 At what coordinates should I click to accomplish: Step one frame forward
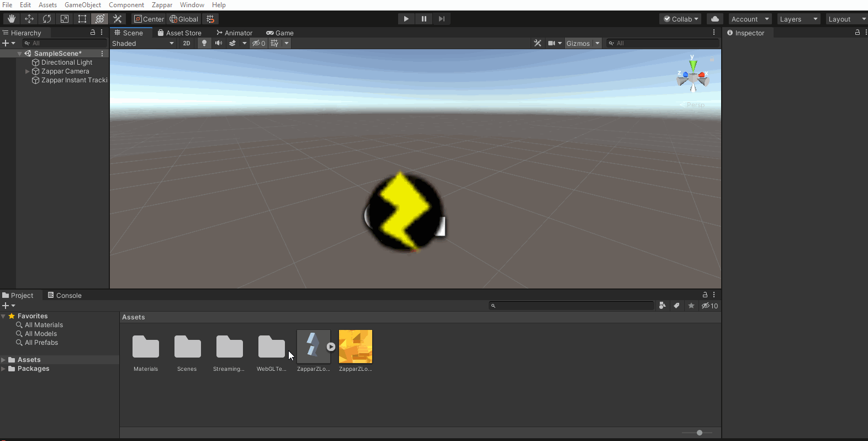click(442, 19)
